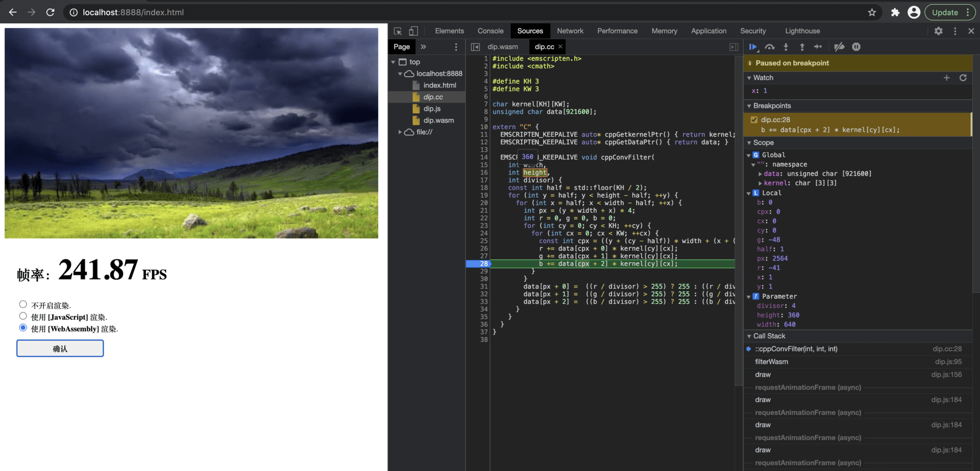Open the dip.wasm file tab

coord(502,47)
